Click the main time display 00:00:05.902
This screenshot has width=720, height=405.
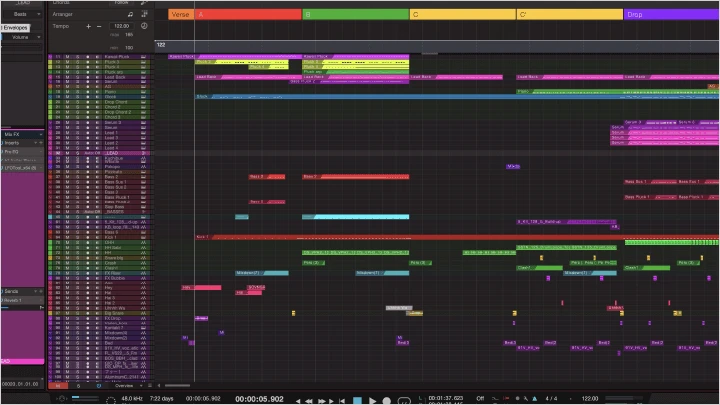coord(259,399)
